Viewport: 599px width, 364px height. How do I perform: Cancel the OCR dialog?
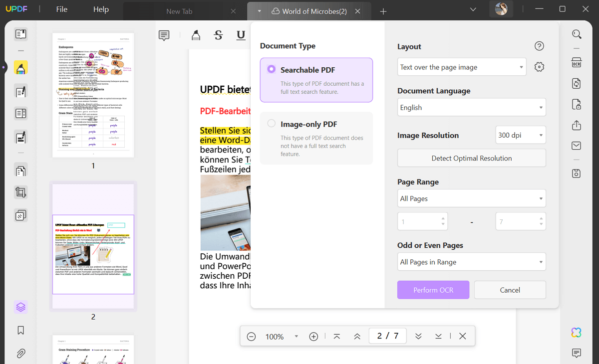pyautogui.click(x=510, y=290)
